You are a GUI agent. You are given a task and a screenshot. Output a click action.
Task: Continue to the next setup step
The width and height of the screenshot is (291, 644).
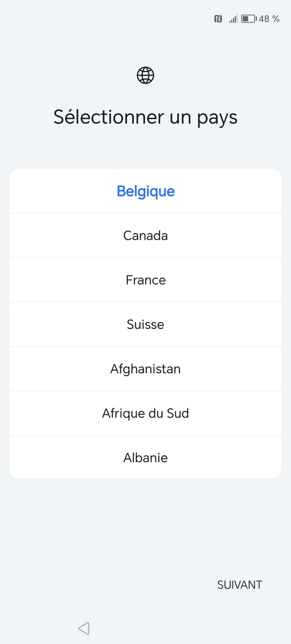(x=239, y=585)
